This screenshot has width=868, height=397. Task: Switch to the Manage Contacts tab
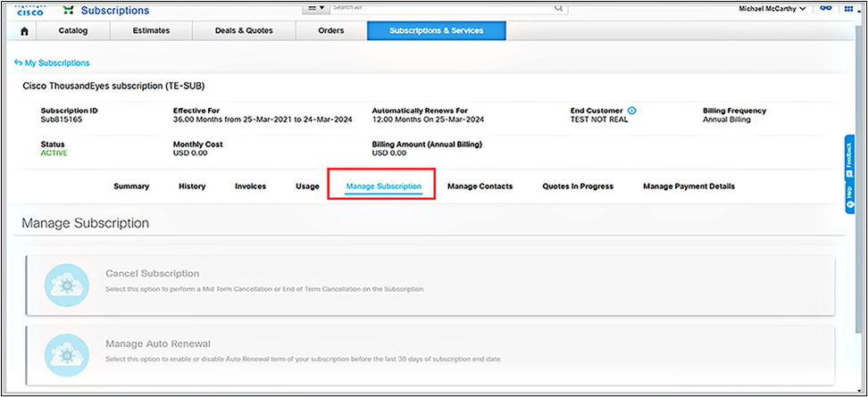[x=480, y=186]
